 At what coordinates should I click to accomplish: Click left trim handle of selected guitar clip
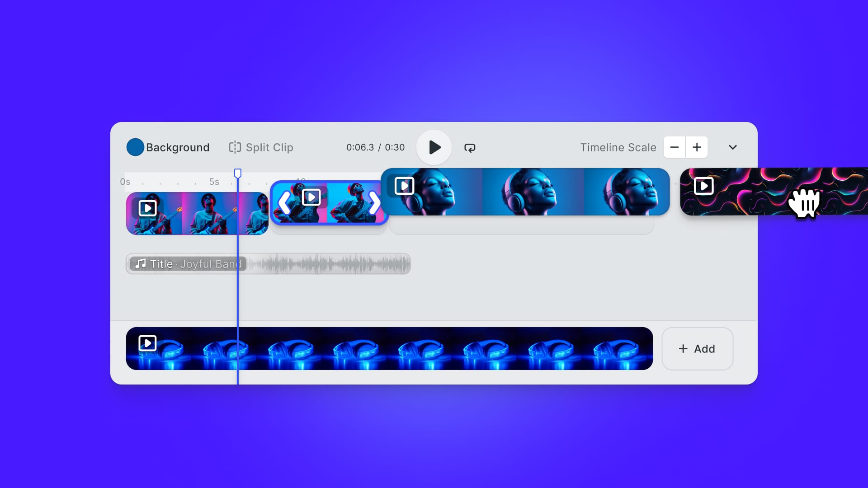[x=284, y=202]
